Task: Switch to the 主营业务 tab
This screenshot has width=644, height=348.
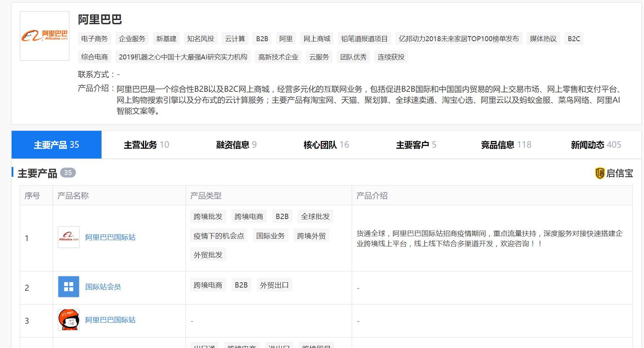Action: [146, 144]
